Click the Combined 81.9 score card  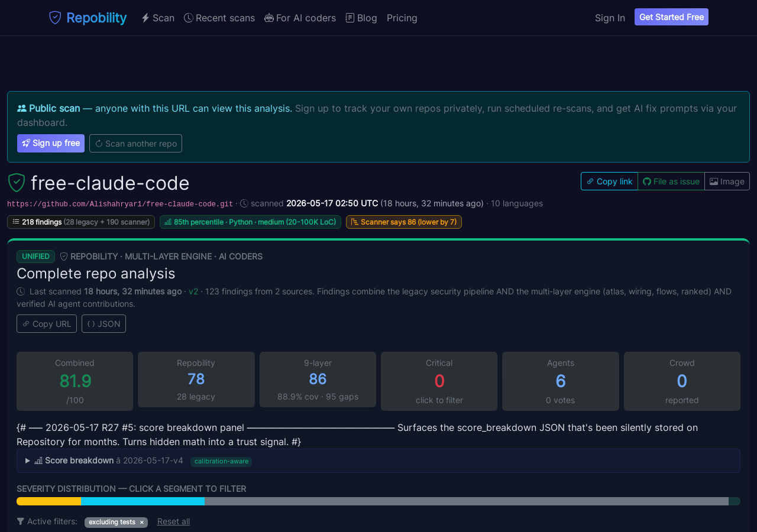tap(75, 381)
